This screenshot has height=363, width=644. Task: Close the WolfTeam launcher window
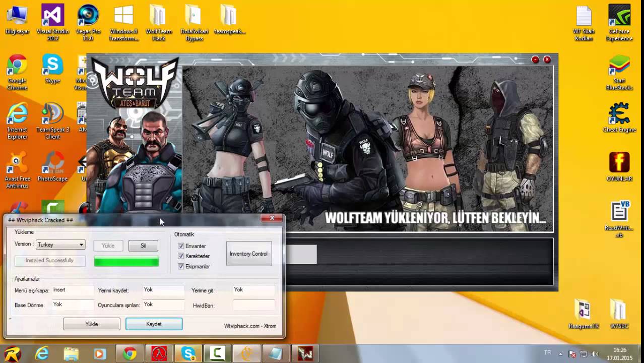[x=547, y=59]
